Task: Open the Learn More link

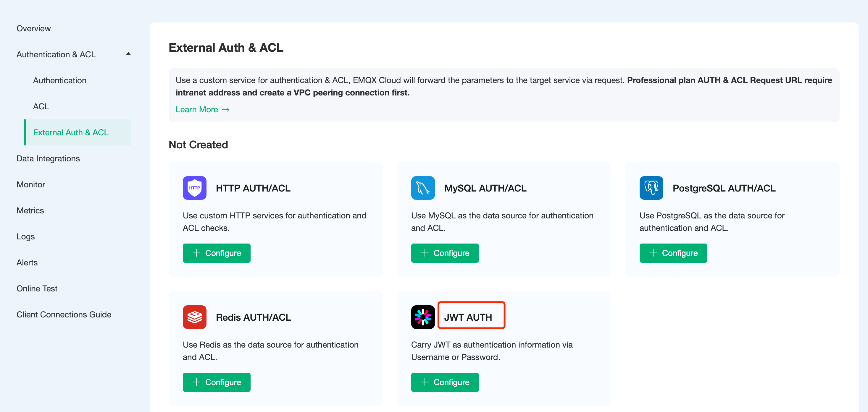Action: pyautogui.click(x=203, y=109)
